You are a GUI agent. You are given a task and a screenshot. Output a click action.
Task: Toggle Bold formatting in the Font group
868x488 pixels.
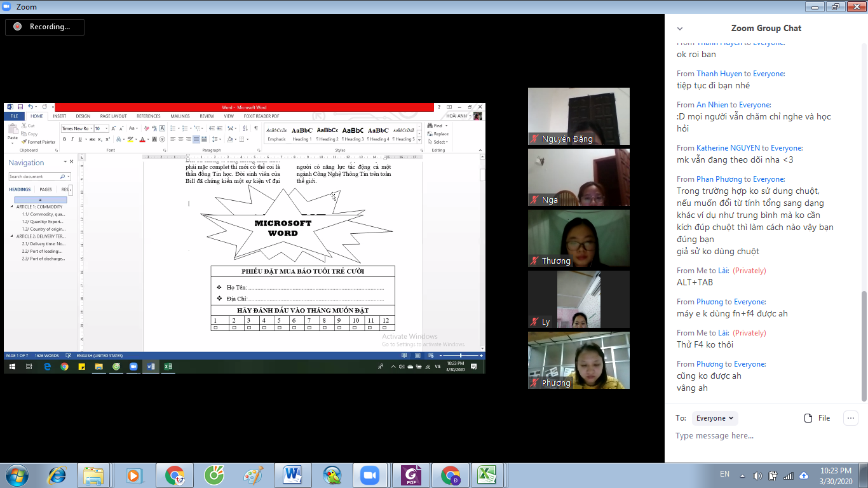coord(64,139)
